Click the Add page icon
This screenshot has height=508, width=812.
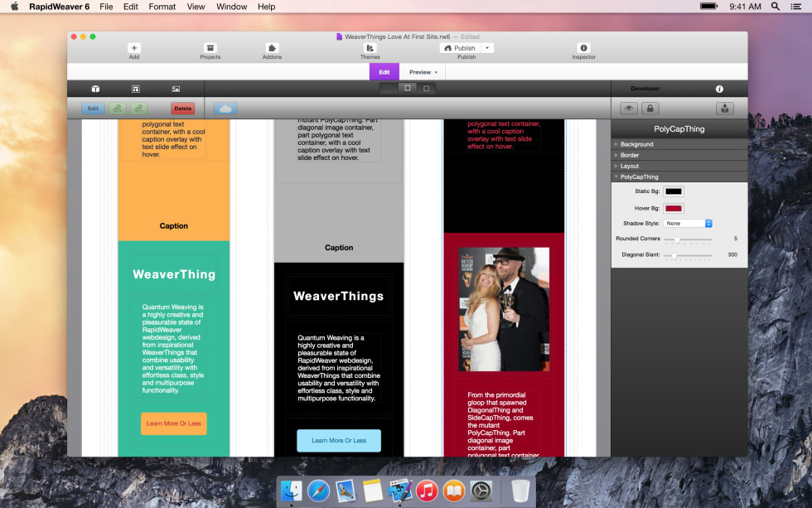click(x=133, y=47)
